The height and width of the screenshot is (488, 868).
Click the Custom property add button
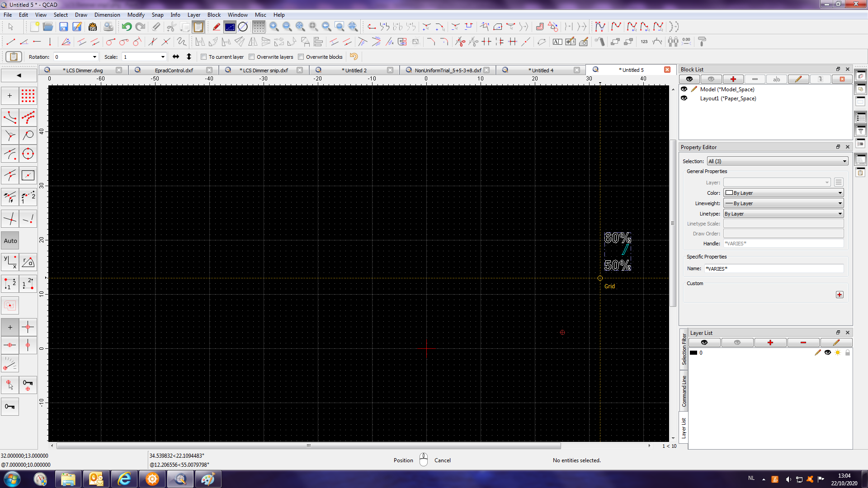[839, 295]
